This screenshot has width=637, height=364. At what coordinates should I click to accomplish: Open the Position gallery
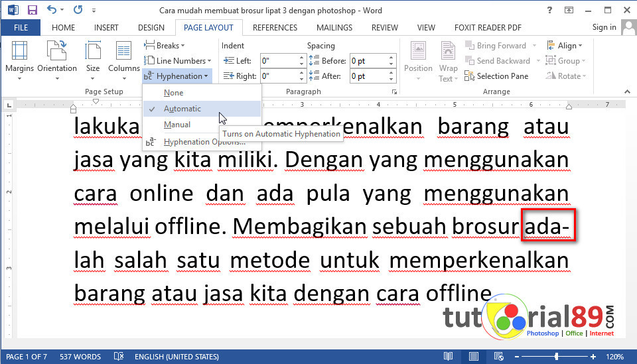pos(418,61)
